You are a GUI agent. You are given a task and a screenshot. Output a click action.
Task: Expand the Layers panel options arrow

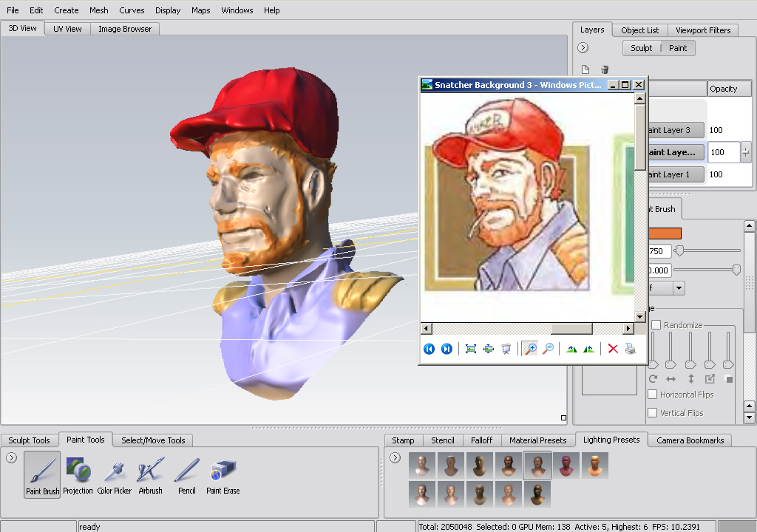[583, 48]
